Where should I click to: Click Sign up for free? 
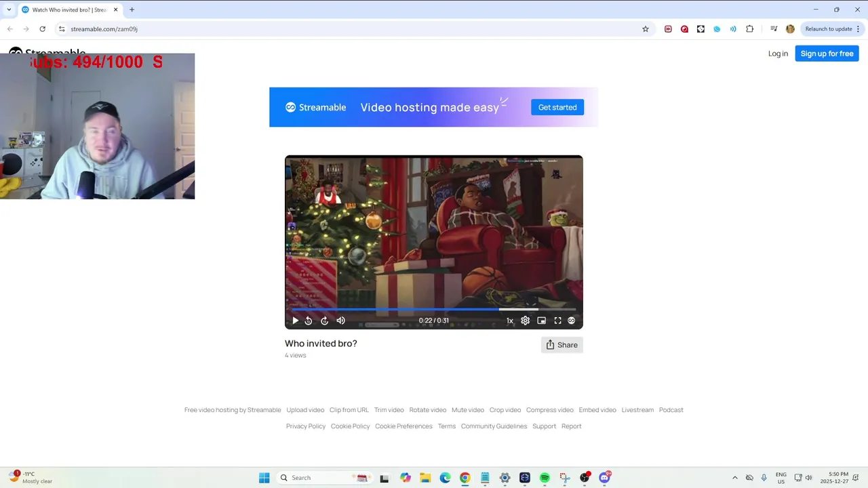coord(827,54)
